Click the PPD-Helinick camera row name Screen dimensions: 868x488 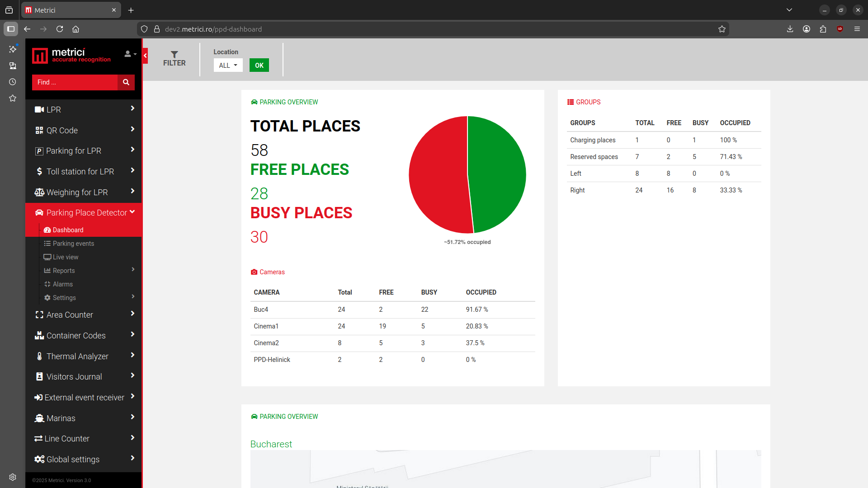click(272, 360)
